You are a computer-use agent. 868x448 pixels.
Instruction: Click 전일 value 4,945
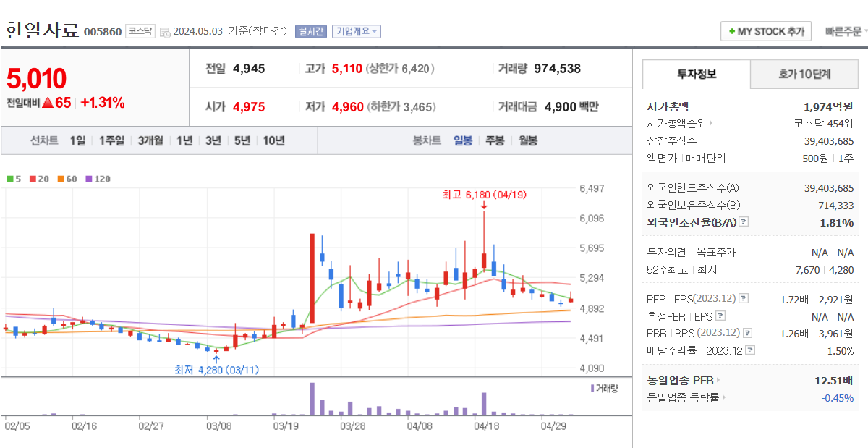(x=249, y=69)
